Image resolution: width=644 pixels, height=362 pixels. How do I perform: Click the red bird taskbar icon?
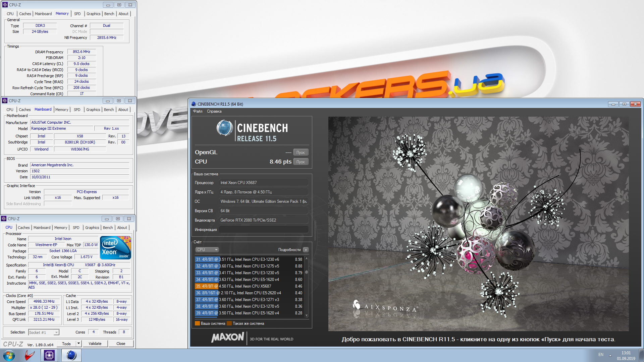point(30,355)
